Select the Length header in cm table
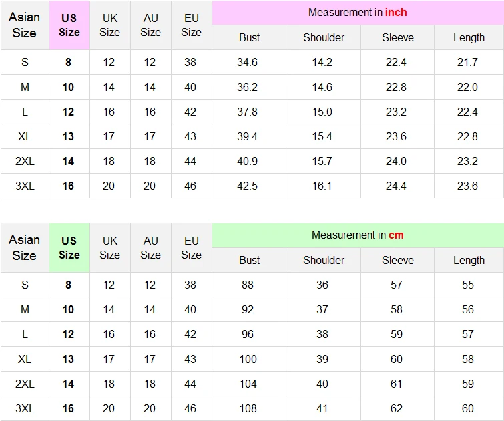The height and width of the screenshot is (421, 504). pos(469,260)
